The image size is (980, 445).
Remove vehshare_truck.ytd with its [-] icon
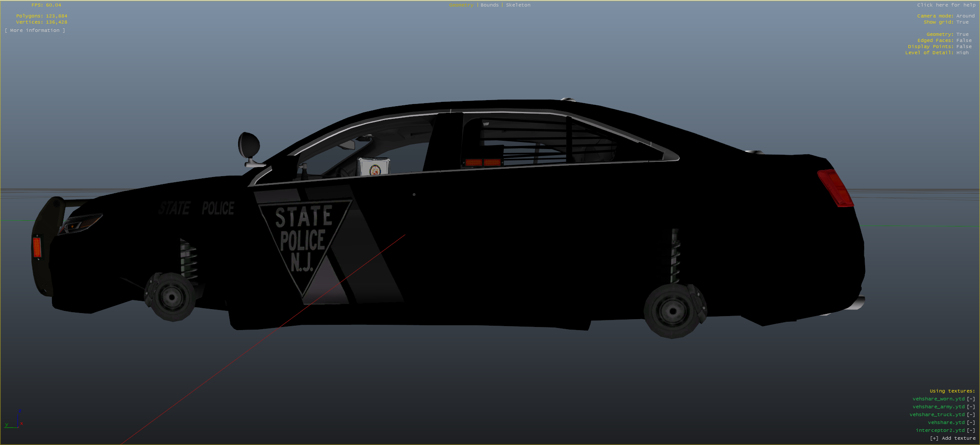(971, 415)
